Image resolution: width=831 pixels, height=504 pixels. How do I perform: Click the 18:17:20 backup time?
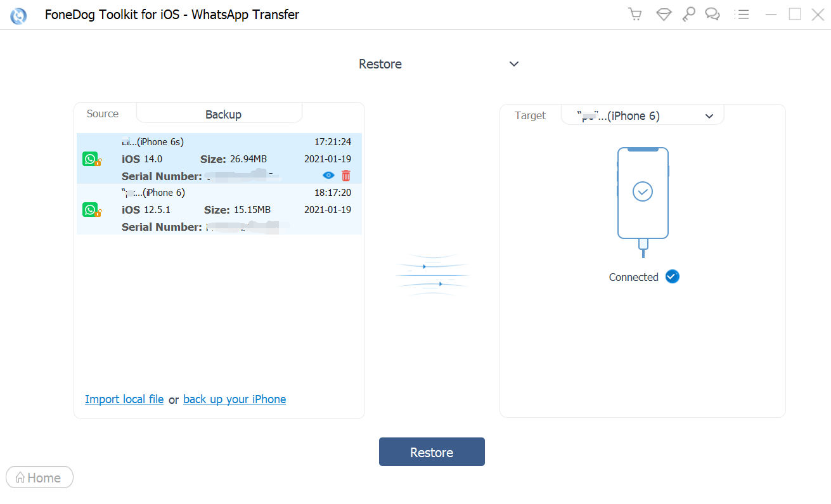coord(333,193)
